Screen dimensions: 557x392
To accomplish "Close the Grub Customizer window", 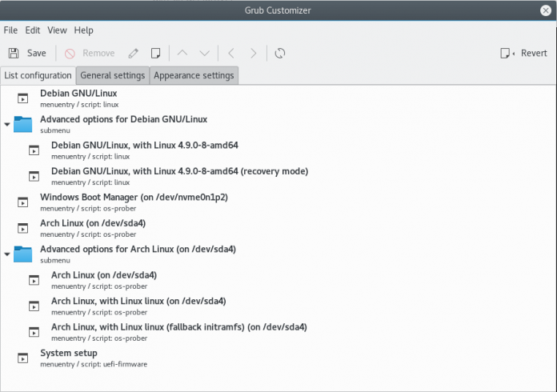I will tap(546, 10).
